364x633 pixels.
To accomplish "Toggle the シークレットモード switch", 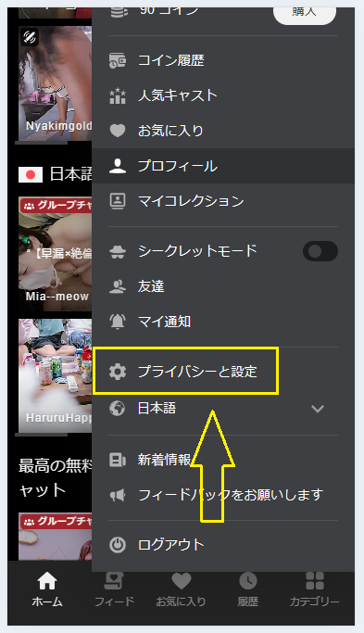I will [x=320, y=251].
